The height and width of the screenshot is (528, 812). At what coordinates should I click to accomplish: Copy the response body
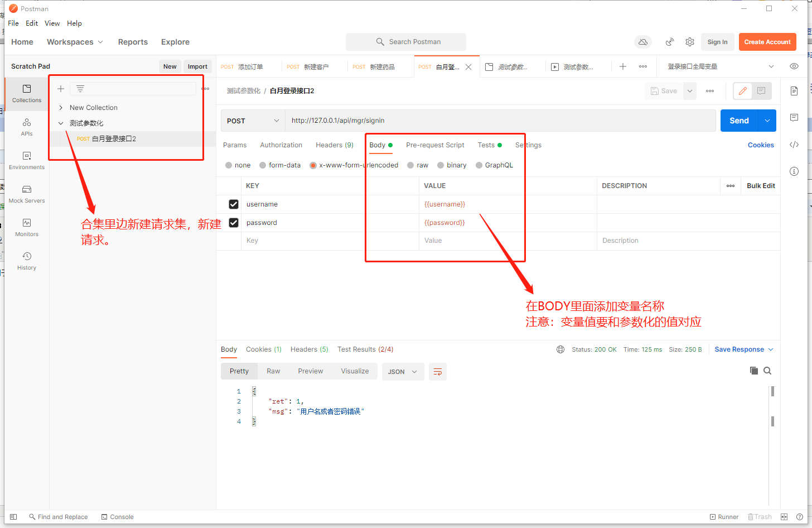point(754,371)
